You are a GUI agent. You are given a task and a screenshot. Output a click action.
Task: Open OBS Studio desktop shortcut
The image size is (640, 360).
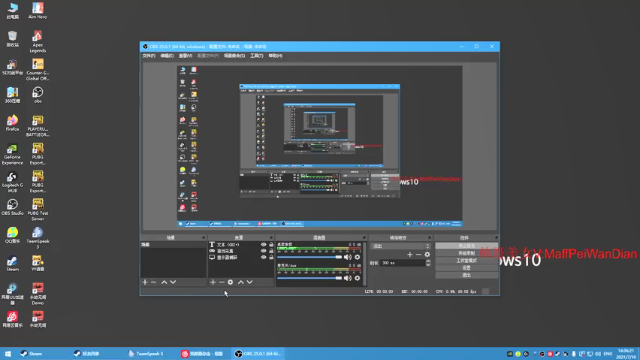coord(12,207)
